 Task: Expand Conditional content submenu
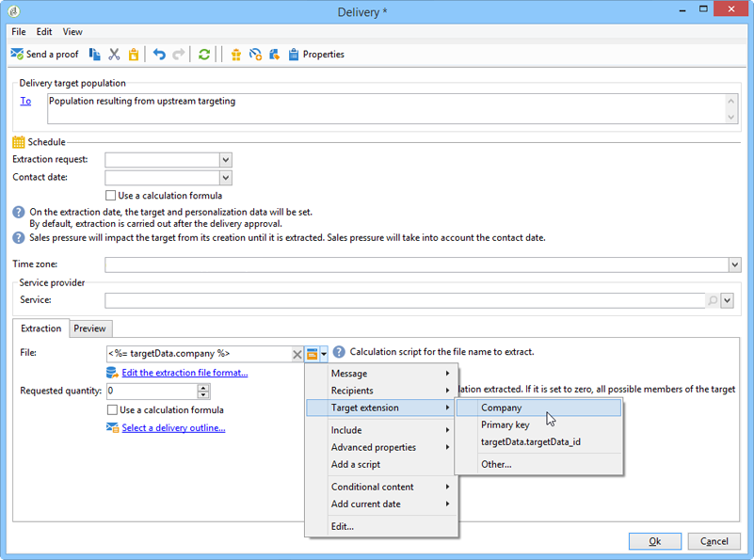[382, 487]
